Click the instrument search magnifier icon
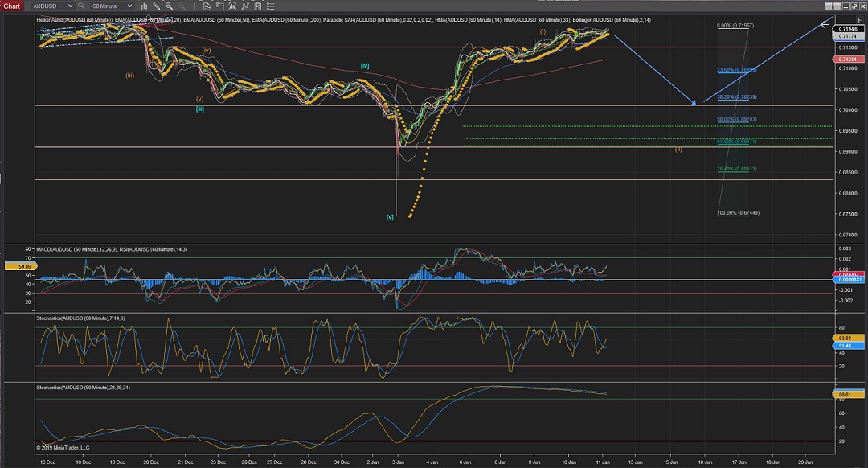The image size is (868, 468). point(81,6)
